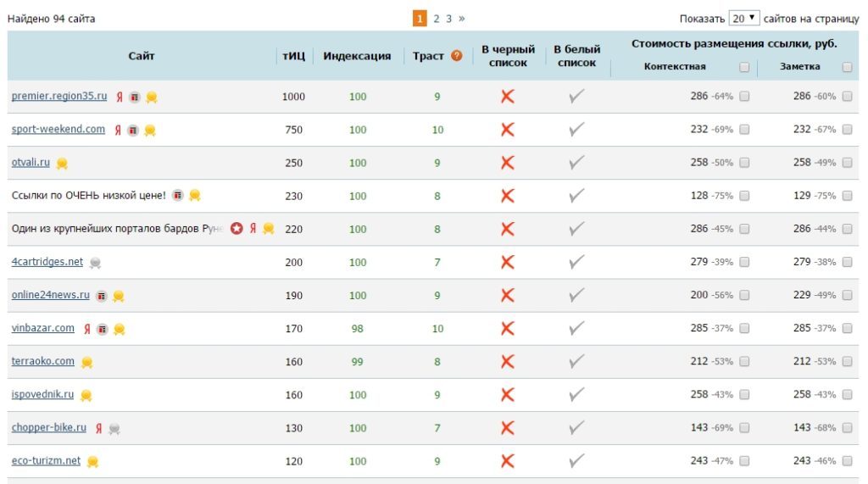Sort table by тИЦ column header

point(294,56)
